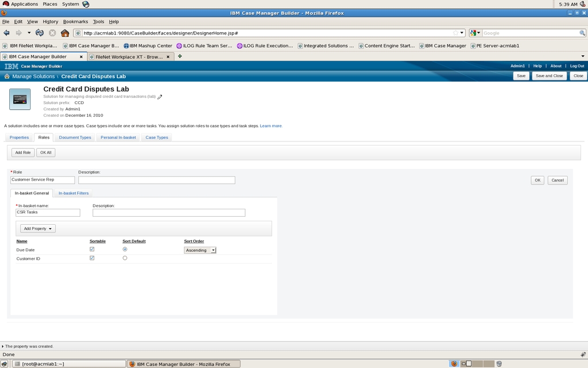Go to the browser home page icon
The height and width of the screenshot is (368, 588).
click(x=65, y=33)
